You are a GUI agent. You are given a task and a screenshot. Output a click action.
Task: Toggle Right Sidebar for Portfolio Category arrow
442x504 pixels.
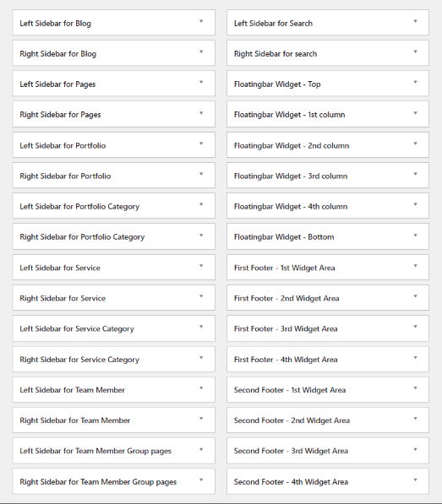(x=201, y=236)
